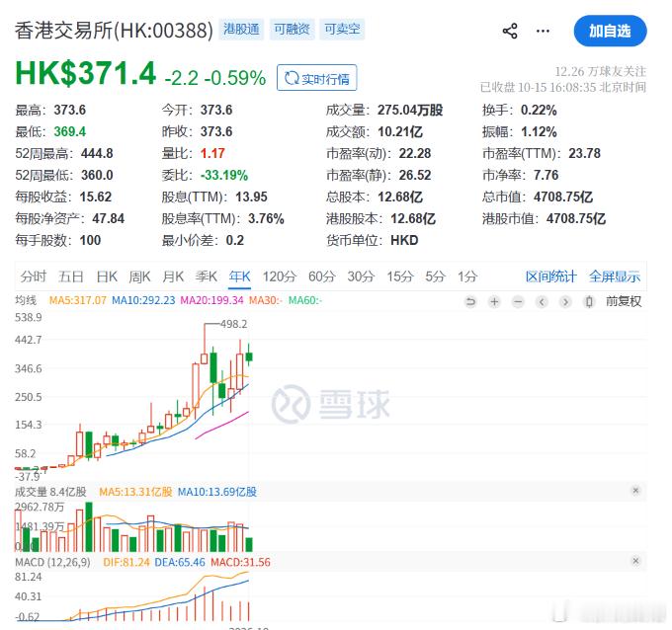
Task: Click the MA30 indicator label
Action: (266, 300)
